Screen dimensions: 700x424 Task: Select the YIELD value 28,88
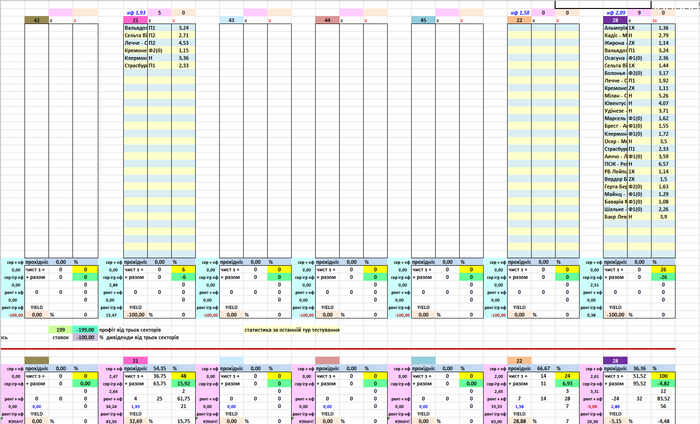click(x=520, y=421)
